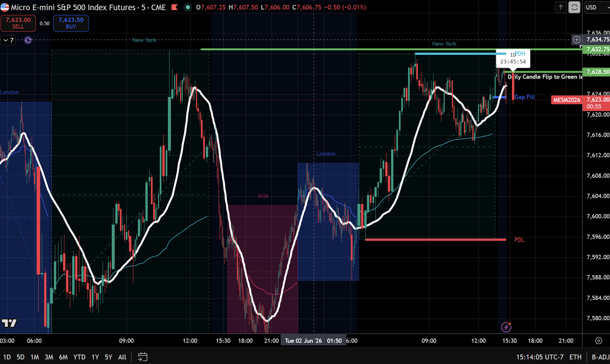
Task: Click the 7,628.50 green price label
Action: [x=597, y=72]
